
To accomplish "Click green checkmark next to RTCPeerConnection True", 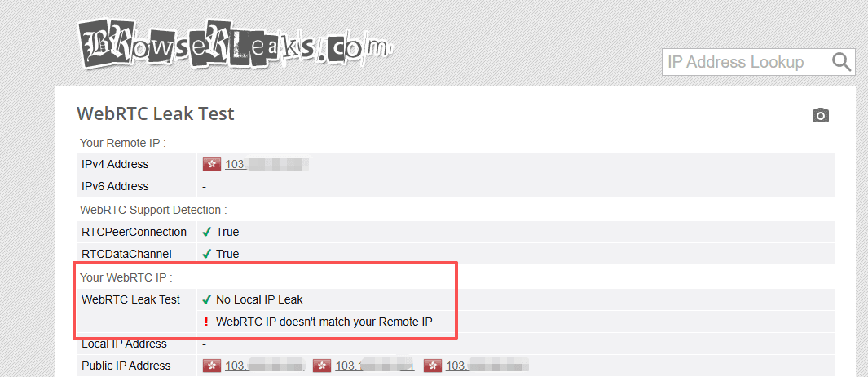I will click(x=207, y=232).
